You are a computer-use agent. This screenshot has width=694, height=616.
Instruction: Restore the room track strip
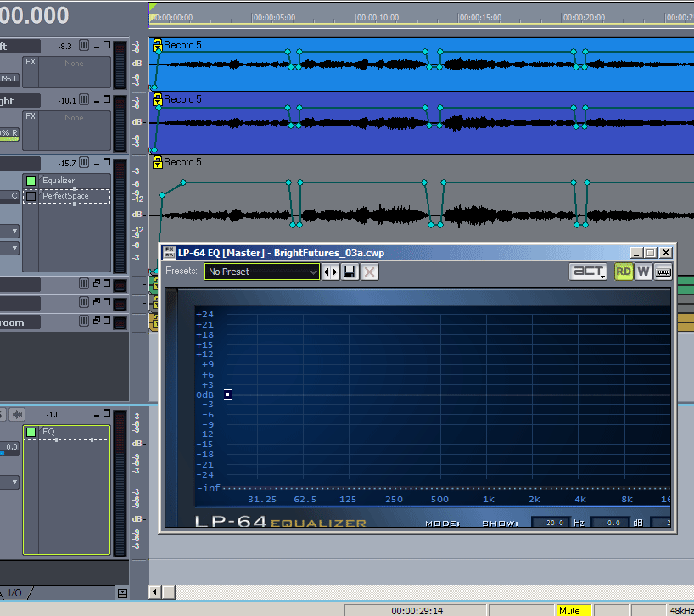pos(97,322)
